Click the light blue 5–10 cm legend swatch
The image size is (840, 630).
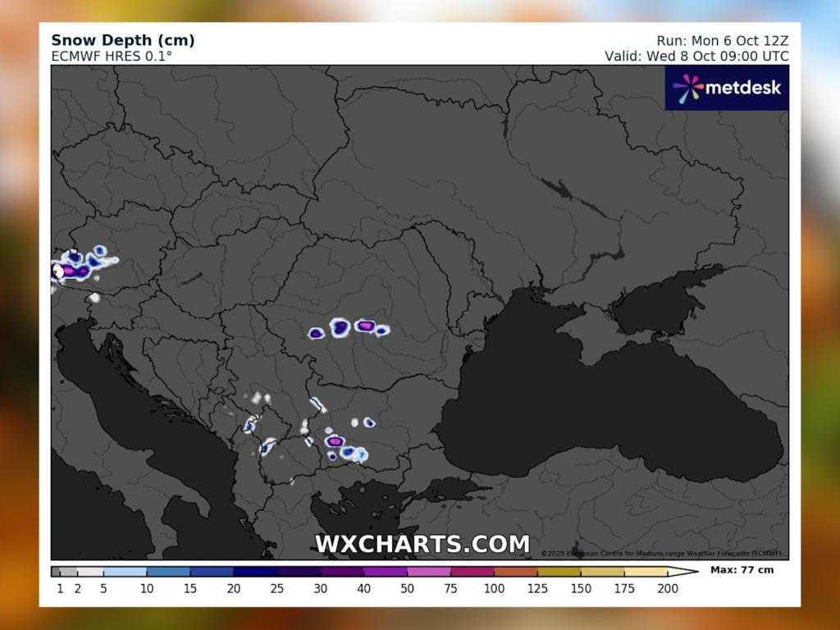pyautogui.click(x=125, y=572)
